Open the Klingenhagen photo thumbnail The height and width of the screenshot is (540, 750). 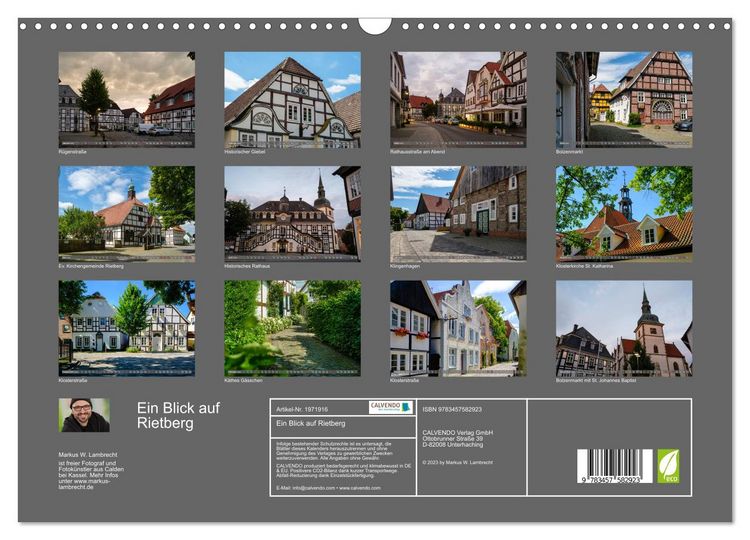tap(458, 214)
